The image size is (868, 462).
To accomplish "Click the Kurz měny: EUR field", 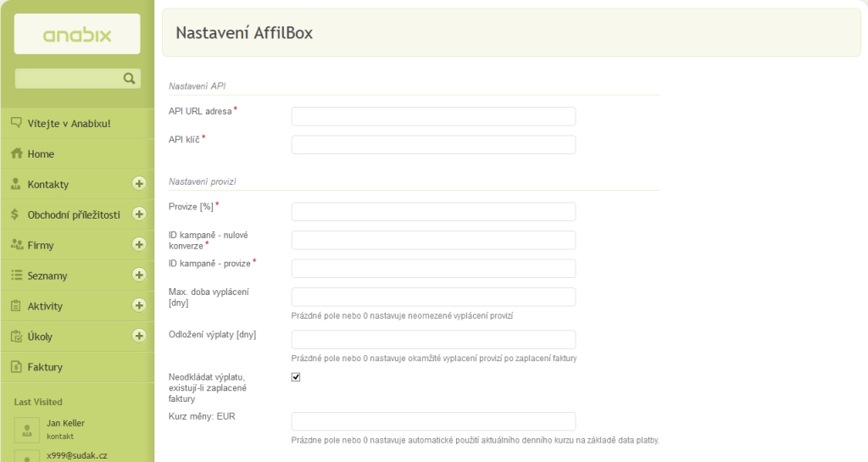I will [433, 421].
